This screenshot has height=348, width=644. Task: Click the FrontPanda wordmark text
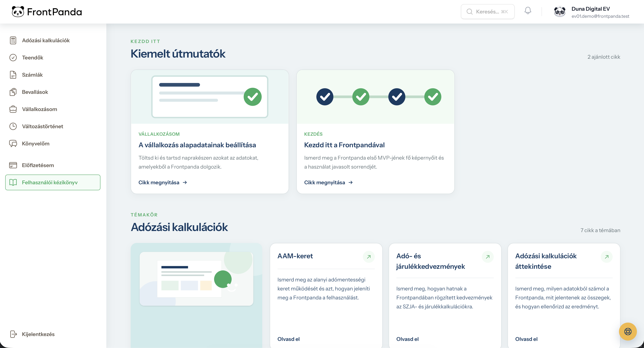coord(55,12)
